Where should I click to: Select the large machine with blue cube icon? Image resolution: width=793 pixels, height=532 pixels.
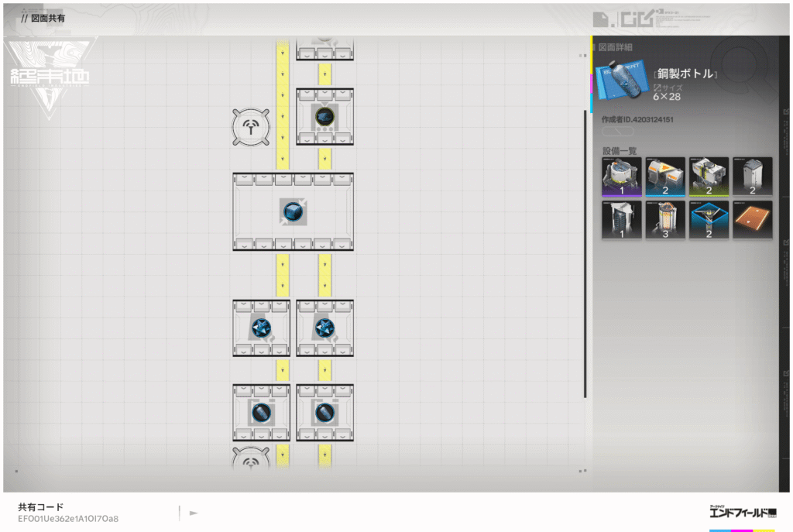(x=293, y=211)
